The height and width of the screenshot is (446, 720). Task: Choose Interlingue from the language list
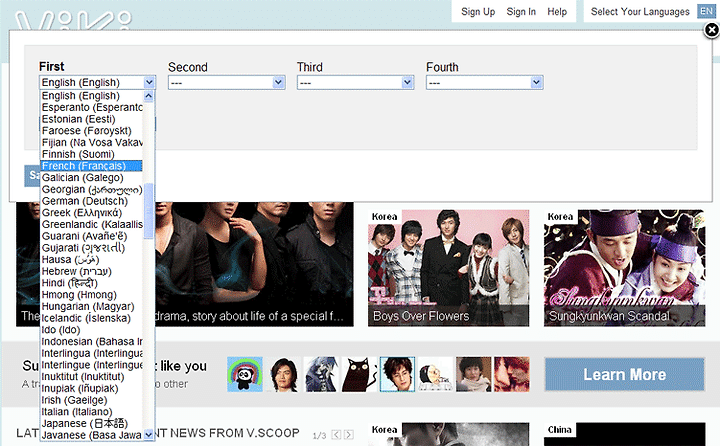pos(92,365)
